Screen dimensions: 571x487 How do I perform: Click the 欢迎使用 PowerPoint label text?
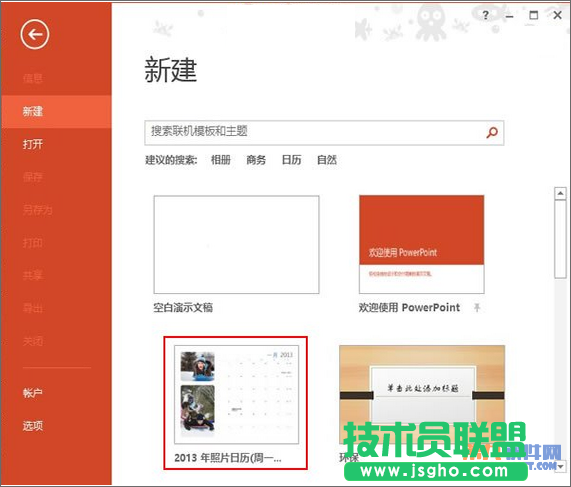point(409,307)
